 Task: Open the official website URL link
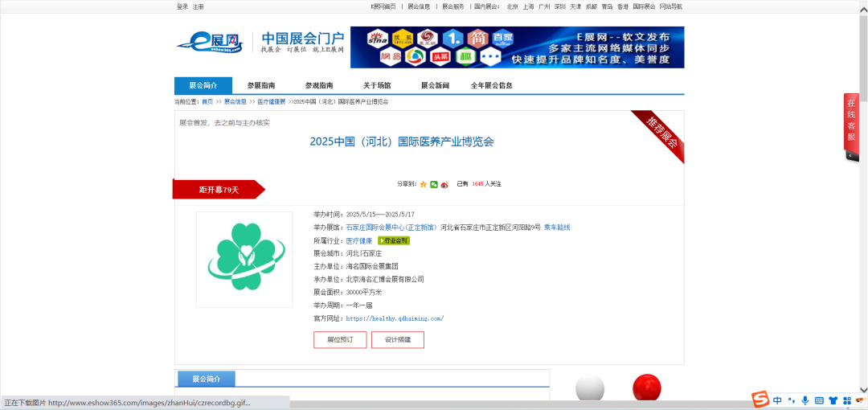(x=395, y=318)
